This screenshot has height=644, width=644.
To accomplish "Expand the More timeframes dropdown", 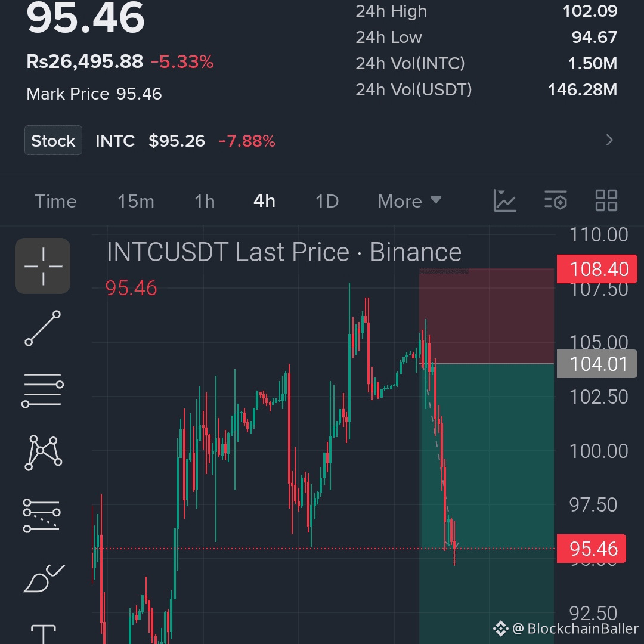I will point(410,202).
